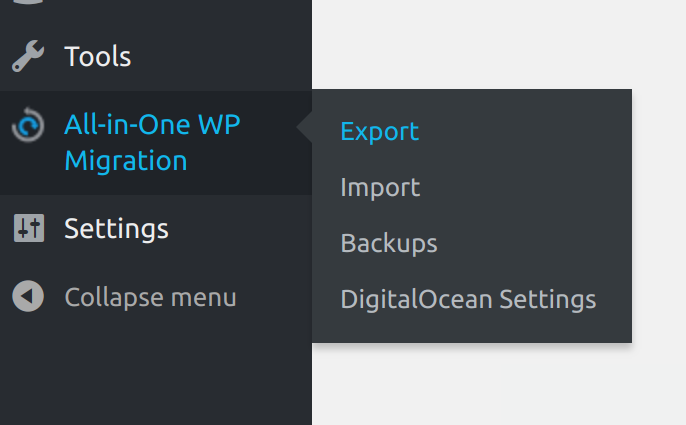Click the flyout pointer triangle beside Export
686x425 pixels.
tap(304, 127)
